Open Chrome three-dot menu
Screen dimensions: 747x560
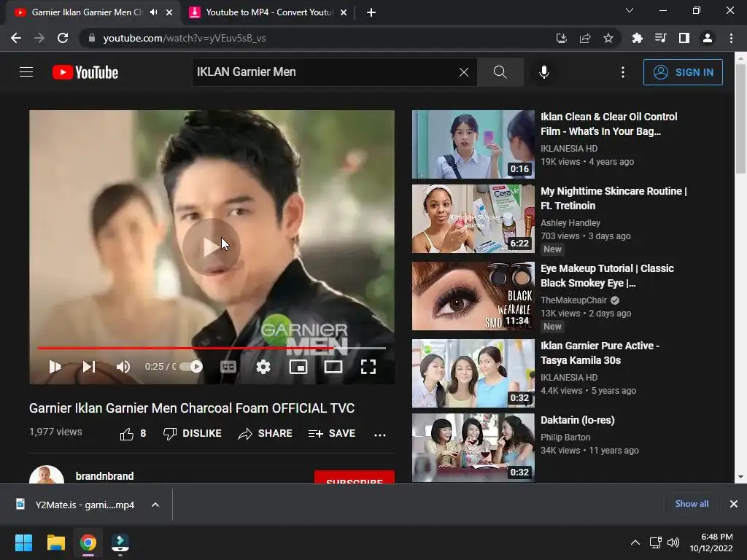[731, 38]
